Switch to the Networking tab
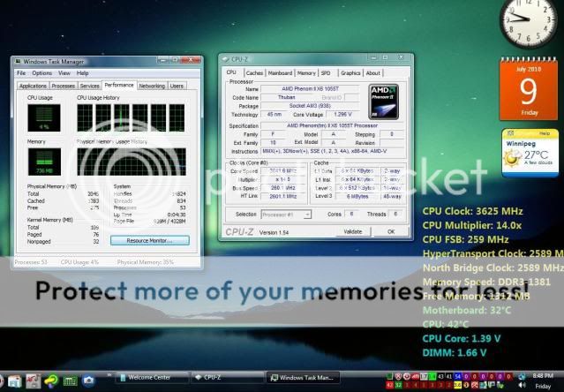Viewport: 564px width, 392px height. point(152,86)
